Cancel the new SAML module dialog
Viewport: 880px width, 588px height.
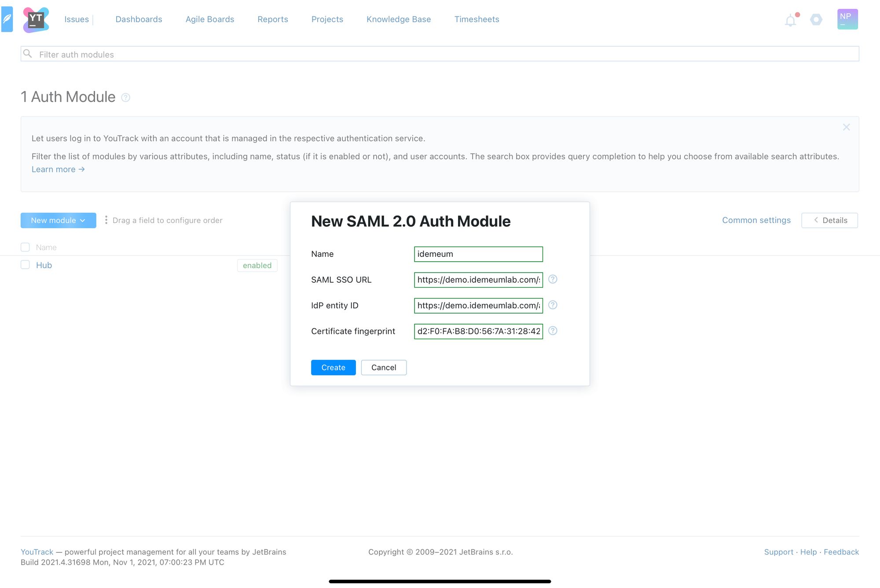(384, 368)
